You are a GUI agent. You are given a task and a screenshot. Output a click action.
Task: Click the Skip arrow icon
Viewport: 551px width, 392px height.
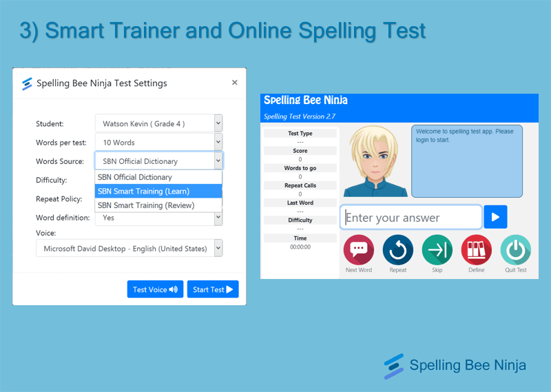pos(437,250)
